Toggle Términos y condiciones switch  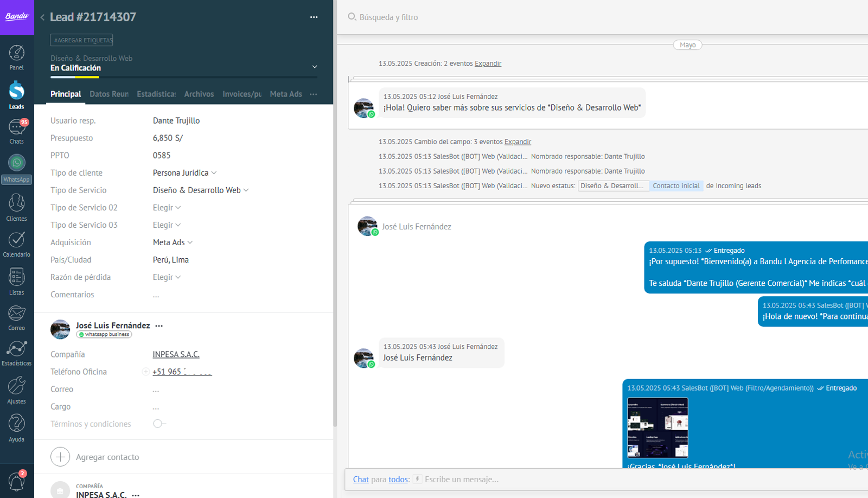(x=159, y=424)
